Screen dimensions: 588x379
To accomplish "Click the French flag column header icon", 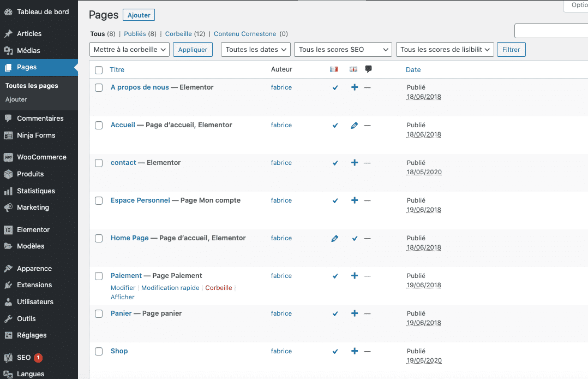I will [x=334, y=69].
